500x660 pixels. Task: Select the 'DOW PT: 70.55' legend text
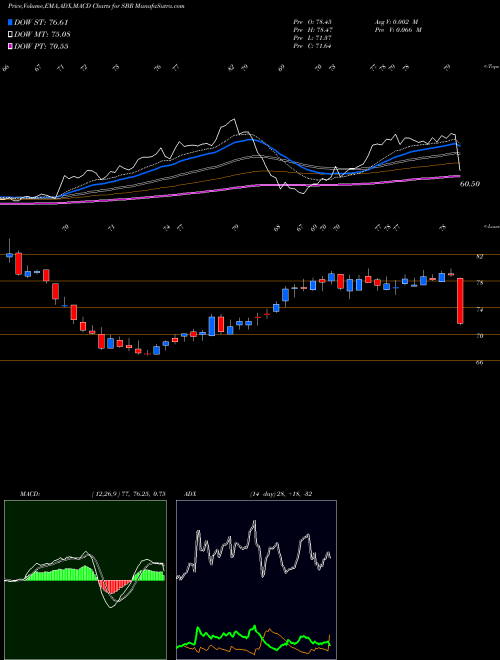coord(41,46)
